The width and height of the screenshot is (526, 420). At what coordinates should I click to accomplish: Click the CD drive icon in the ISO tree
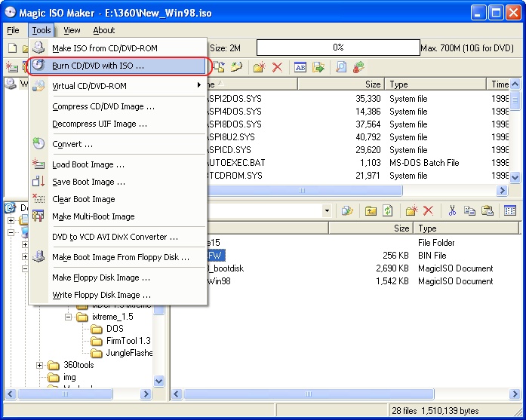[x=11, y=84]
